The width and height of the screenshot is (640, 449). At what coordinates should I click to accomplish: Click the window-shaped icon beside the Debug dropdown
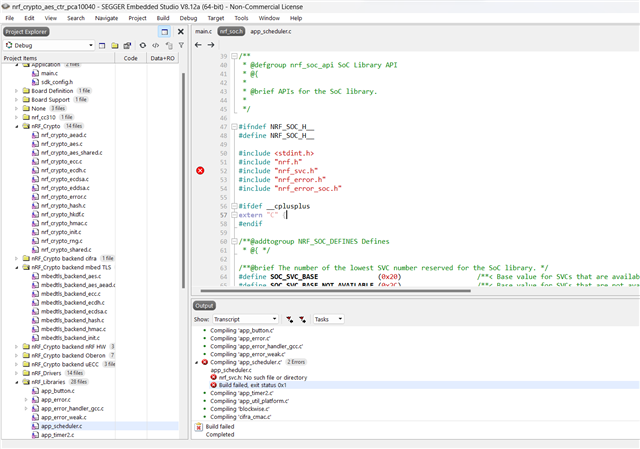click(x=102, y=45)
